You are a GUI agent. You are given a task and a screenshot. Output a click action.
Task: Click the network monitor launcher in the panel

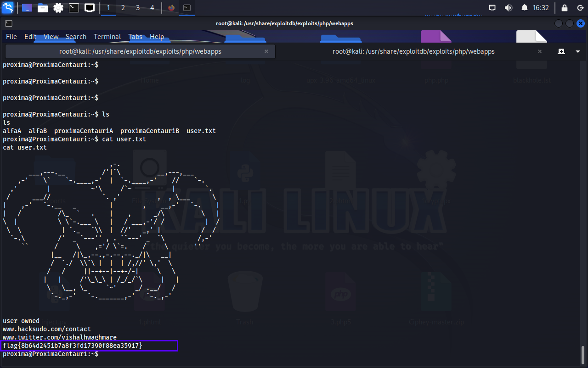[90, 8]
